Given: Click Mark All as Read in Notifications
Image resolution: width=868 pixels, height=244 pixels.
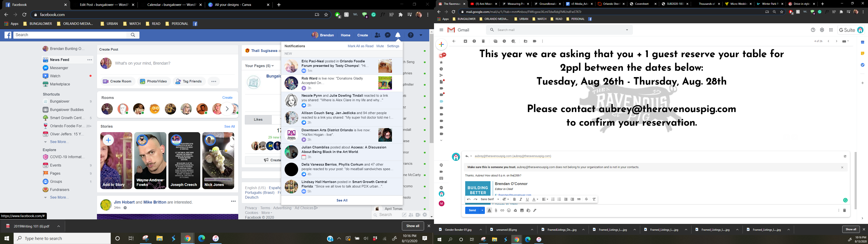Looking at the screenshot, I should [x=360, y=46].
